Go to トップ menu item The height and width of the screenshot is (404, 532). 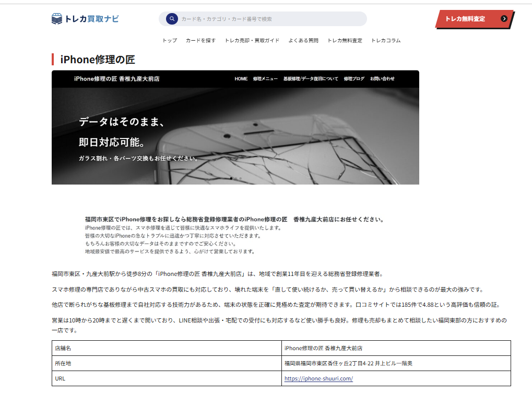tap(170, 40)
